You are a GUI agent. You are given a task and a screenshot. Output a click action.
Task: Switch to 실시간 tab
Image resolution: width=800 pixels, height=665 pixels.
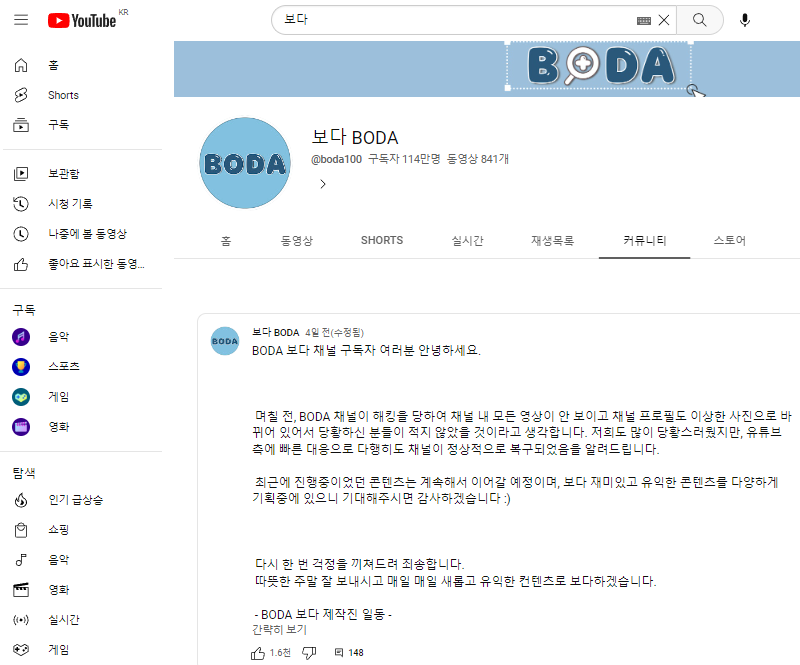tap(467, 241)
